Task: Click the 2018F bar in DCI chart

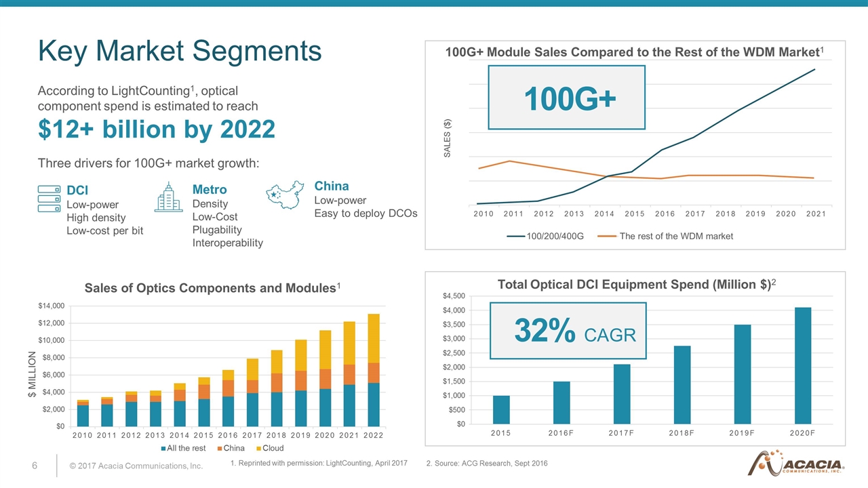Action: (x=682, y=385)
